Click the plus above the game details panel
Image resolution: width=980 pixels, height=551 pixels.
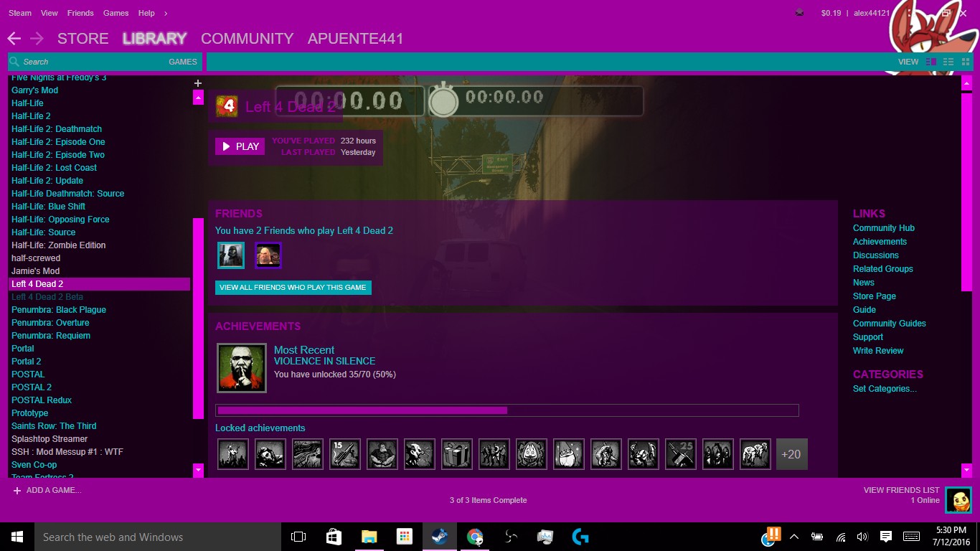click(197, 83)
